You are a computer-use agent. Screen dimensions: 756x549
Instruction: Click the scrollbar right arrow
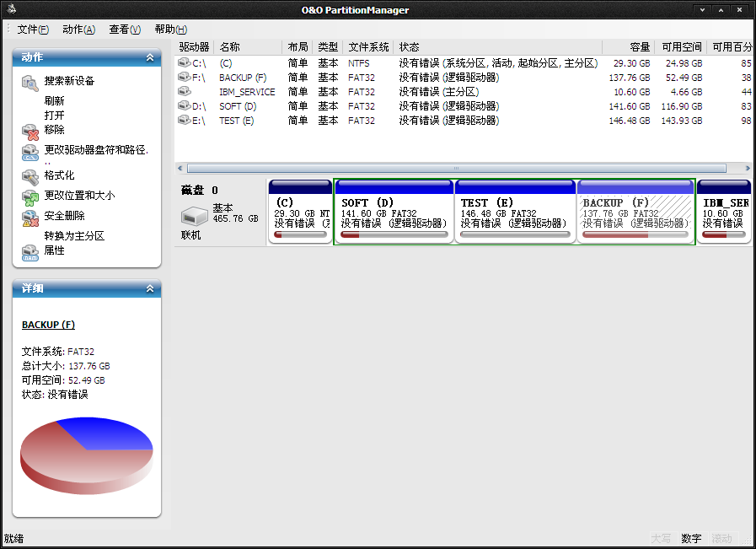pyautogui.click(x=748, y=169)
